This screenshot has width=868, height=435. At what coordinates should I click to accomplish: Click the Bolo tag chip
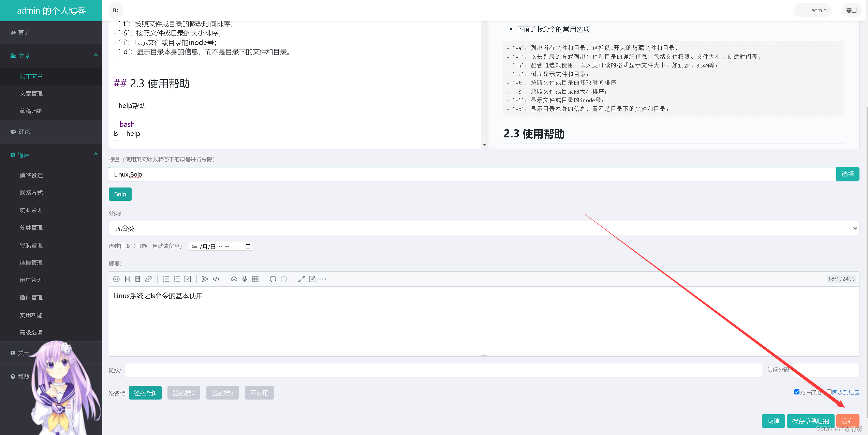[x=120, y=194]
